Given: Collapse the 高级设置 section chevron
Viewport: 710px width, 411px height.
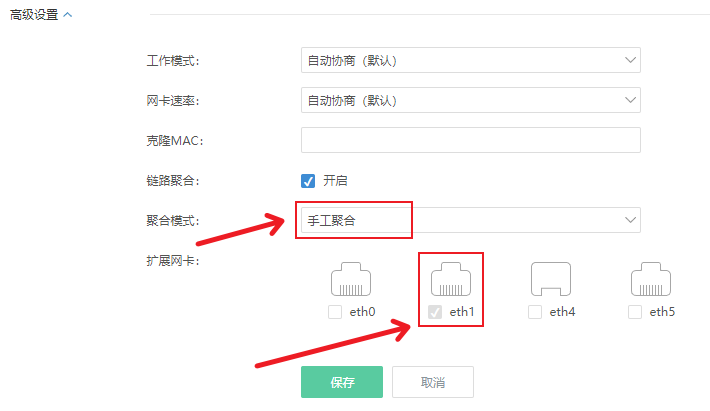Looking at the screenshot, I should (67, 16).
